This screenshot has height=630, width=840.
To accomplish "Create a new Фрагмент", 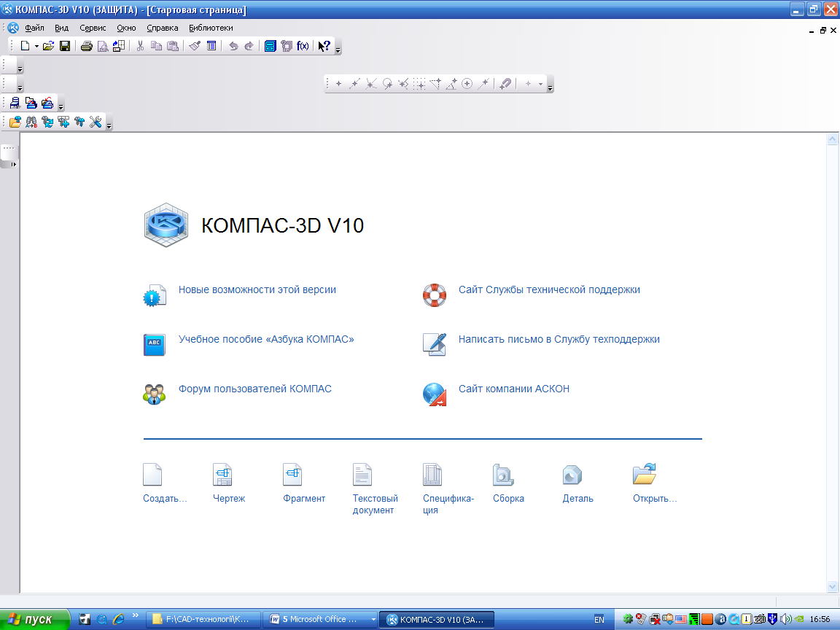I will tap(292, 475).
